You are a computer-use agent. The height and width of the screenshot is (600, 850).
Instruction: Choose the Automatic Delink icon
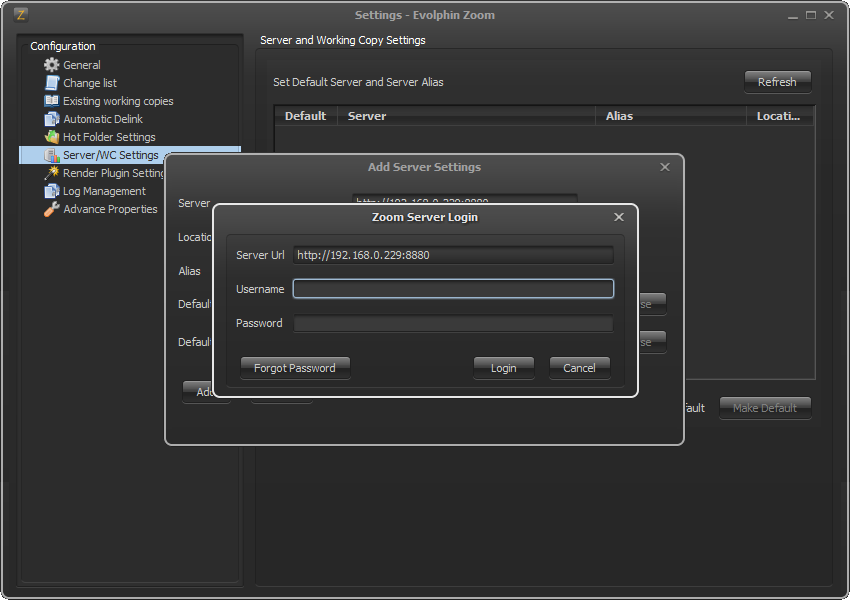(51, 119)
